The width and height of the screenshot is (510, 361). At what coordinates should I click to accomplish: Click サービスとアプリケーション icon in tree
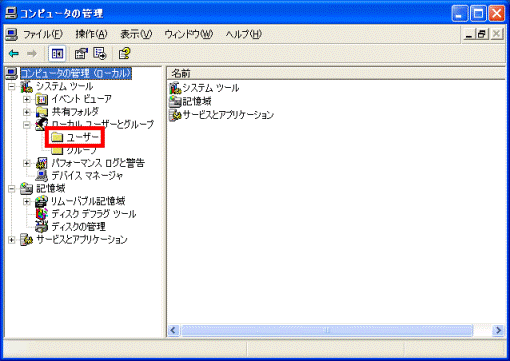26,240
